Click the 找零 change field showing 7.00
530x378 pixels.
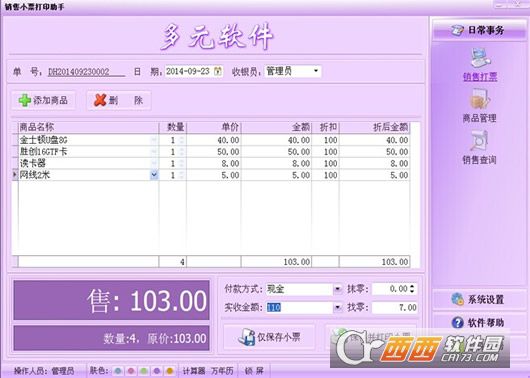394,307
